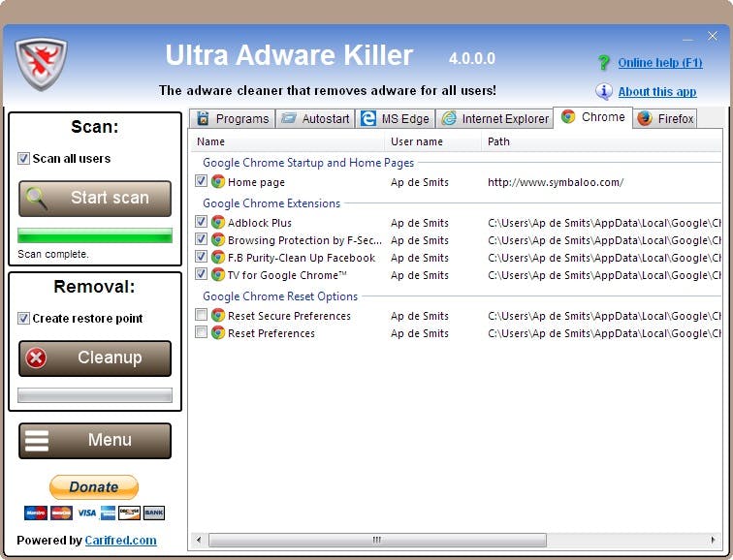Viewport: 733px width, 560px height.
Task: Collapse Google Chrome Startup and Home Pages group
Action: (308, 163)
